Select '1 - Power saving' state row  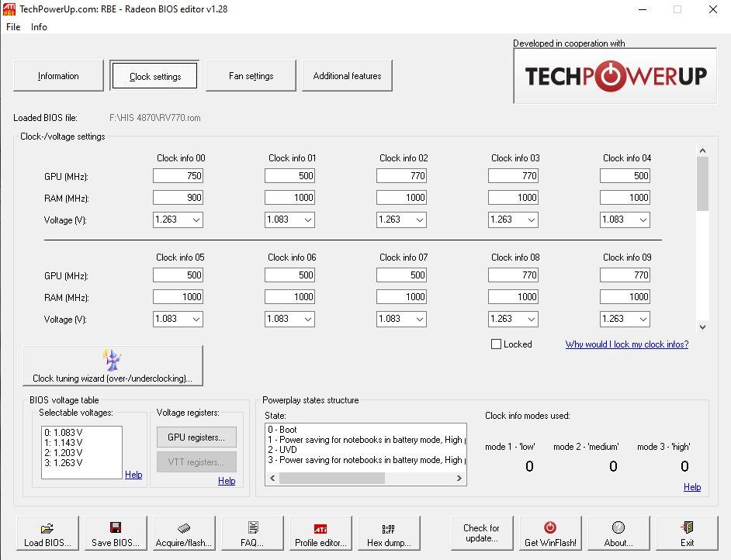[365, 440]
